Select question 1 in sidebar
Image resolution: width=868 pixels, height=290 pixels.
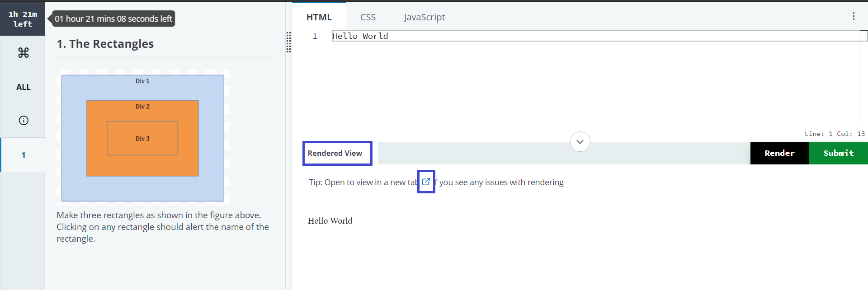pos(24,155)
